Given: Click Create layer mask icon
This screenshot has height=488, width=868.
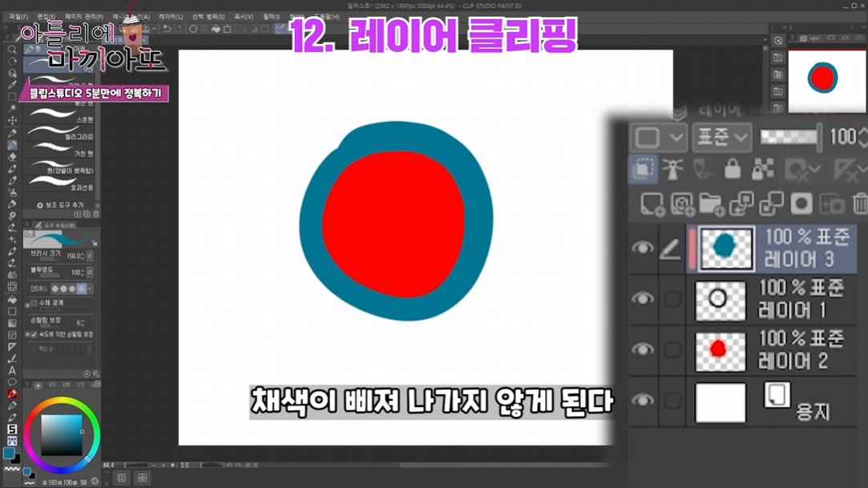Looking at the screenshot, I should 801,204.
